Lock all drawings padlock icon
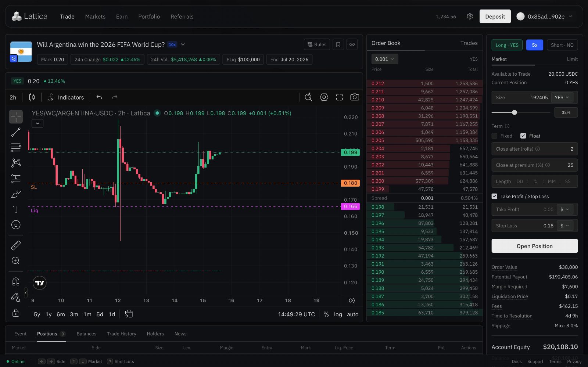Screen dimensions: 588x367 coord(16,313)
